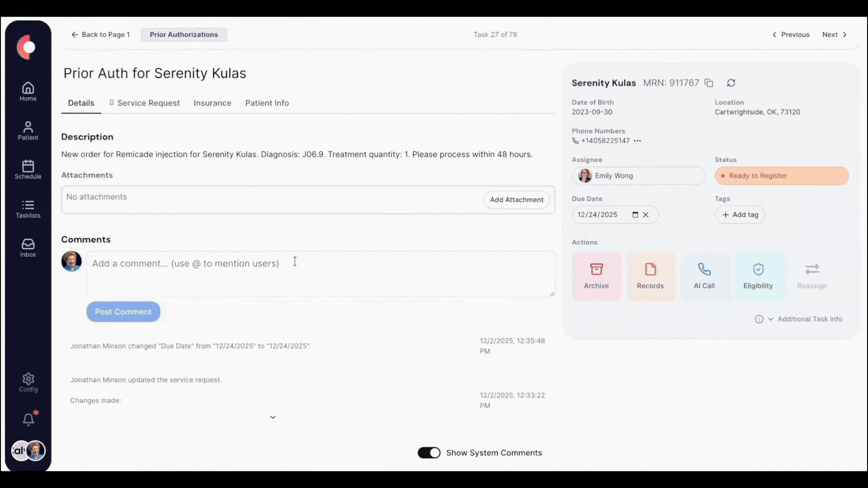Open Records from the Actions panel
Image resolution: width=868 pixels, height=488 pixels.
pos(650,276)
